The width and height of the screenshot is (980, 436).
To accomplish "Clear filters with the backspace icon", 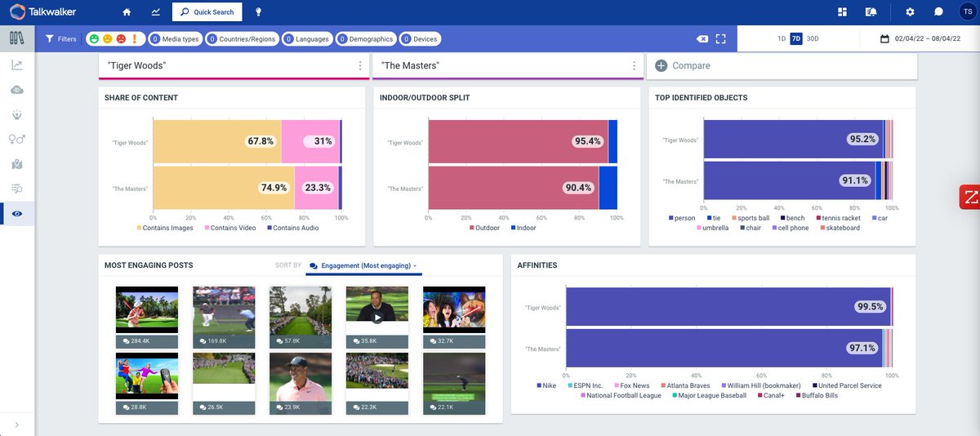I will [702, 38].
